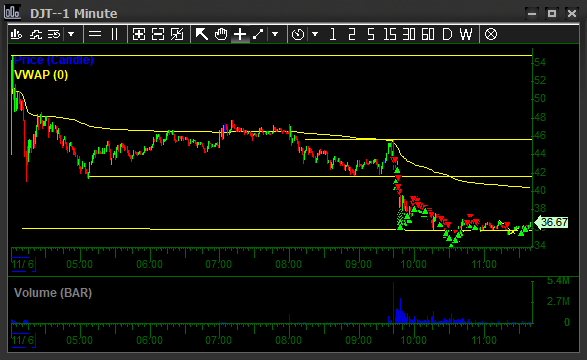This screenshot has height=360, width=587.
Task: Click the zoom out minus icon
Action: [x=158, y=34]
